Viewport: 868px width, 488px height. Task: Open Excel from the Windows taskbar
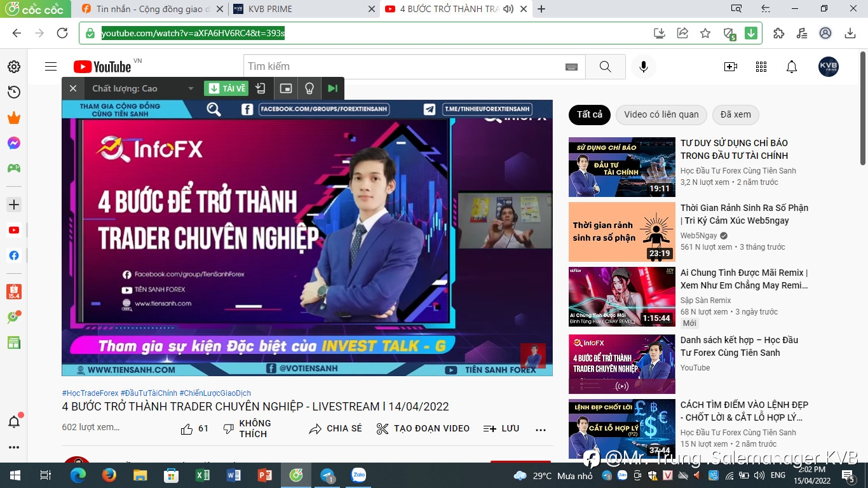pyautogui.click(x=203, y=475)
